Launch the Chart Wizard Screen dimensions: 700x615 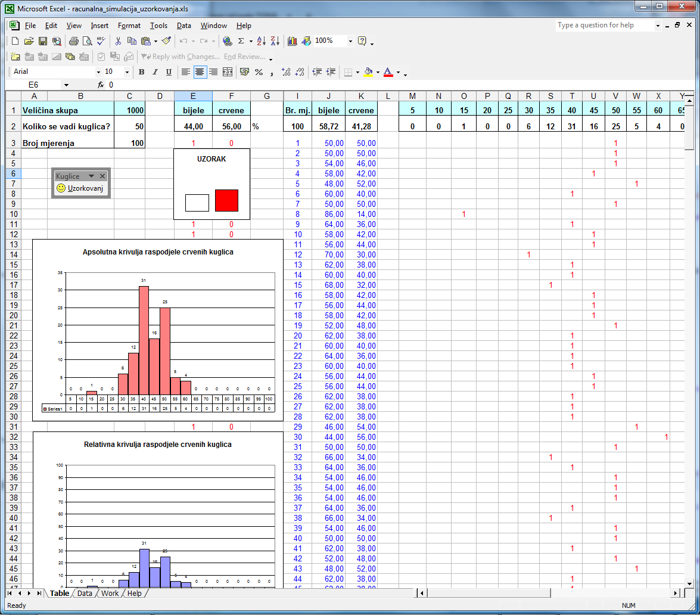(293, 41)
